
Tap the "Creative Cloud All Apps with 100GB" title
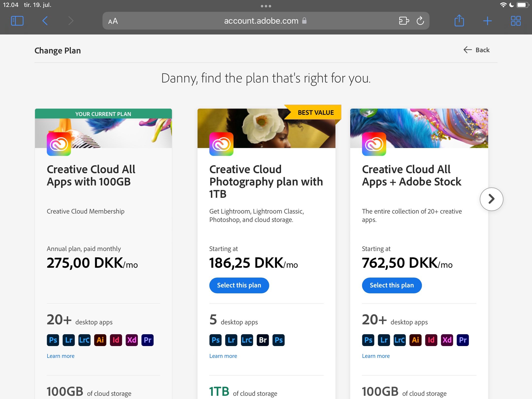(x=91, y=176)
